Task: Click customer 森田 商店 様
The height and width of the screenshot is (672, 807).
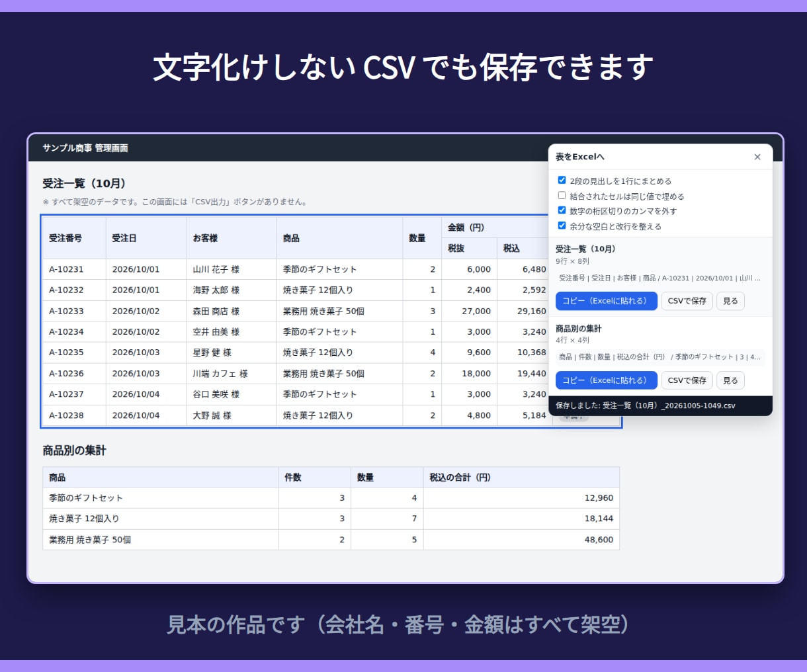Action: 216,311
